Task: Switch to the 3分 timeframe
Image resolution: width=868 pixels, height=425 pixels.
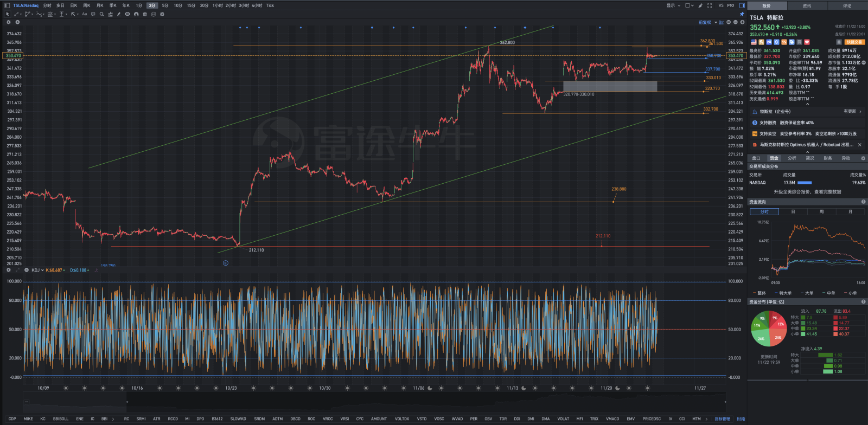Action: click(x=152, y=5)
